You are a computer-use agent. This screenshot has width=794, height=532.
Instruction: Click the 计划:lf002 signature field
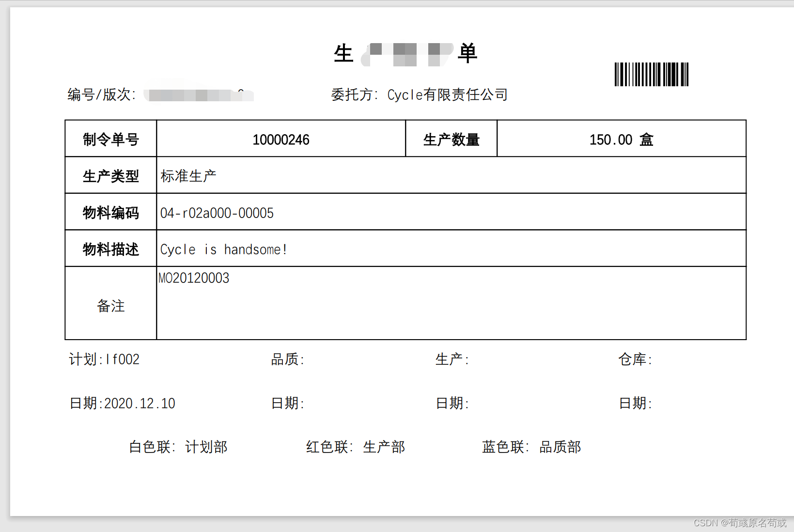[104, 360]
